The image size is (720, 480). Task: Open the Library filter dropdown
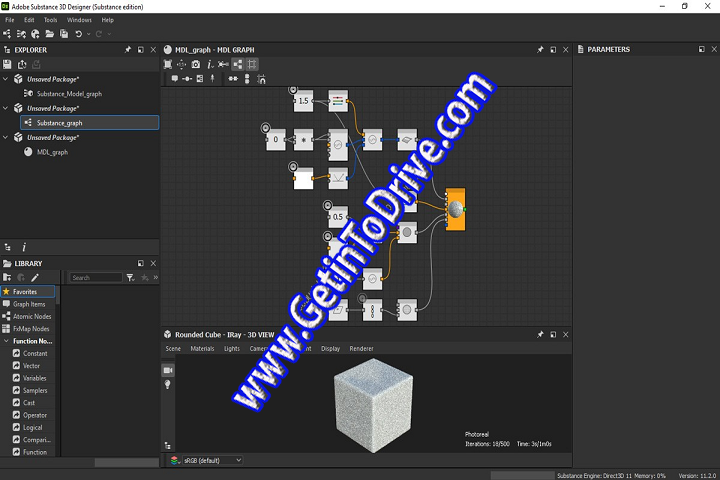[x=131, y=277]
